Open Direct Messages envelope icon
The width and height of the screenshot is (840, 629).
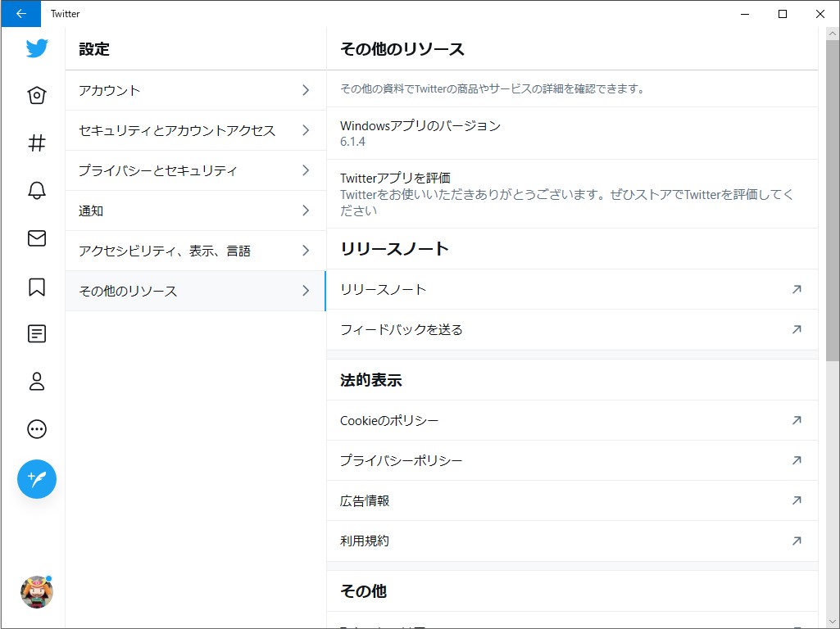(x=36, y=238)
